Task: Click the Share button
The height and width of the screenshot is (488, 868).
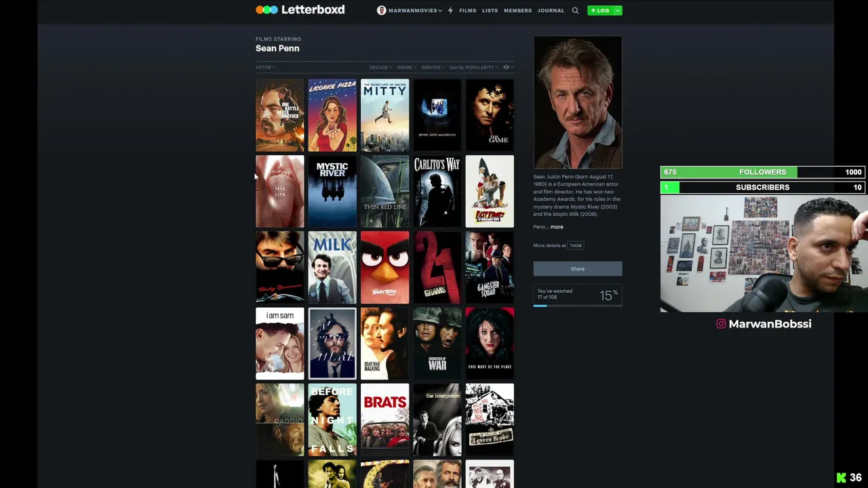Action: point(577,268)
